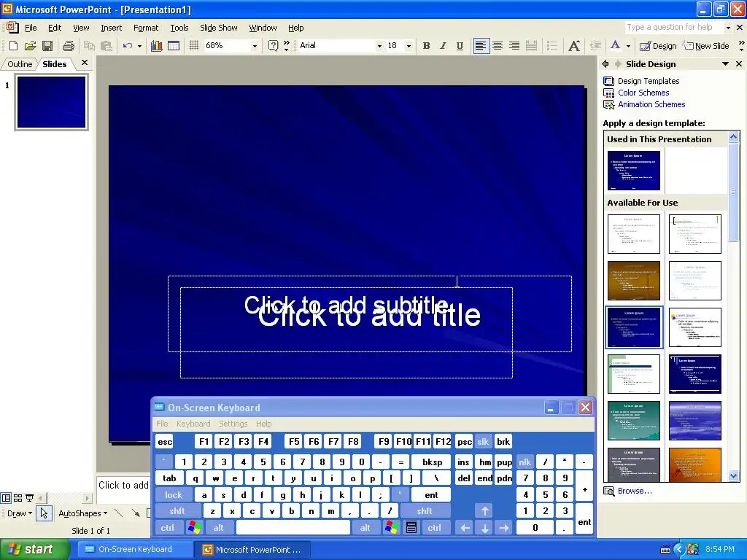The width and height of the screenshot is (747, 560).
Task: Open the Slide Show menu
Action: (x=218, y=28)
